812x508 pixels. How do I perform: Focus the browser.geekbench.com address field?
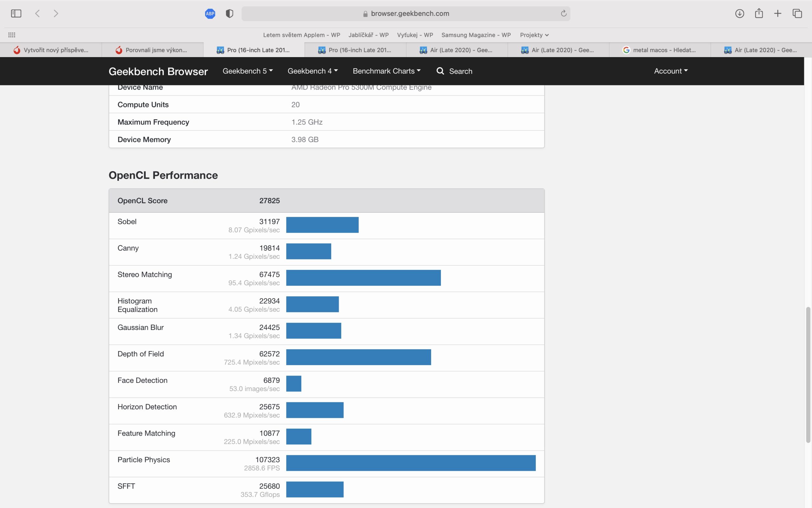(406, 13)
